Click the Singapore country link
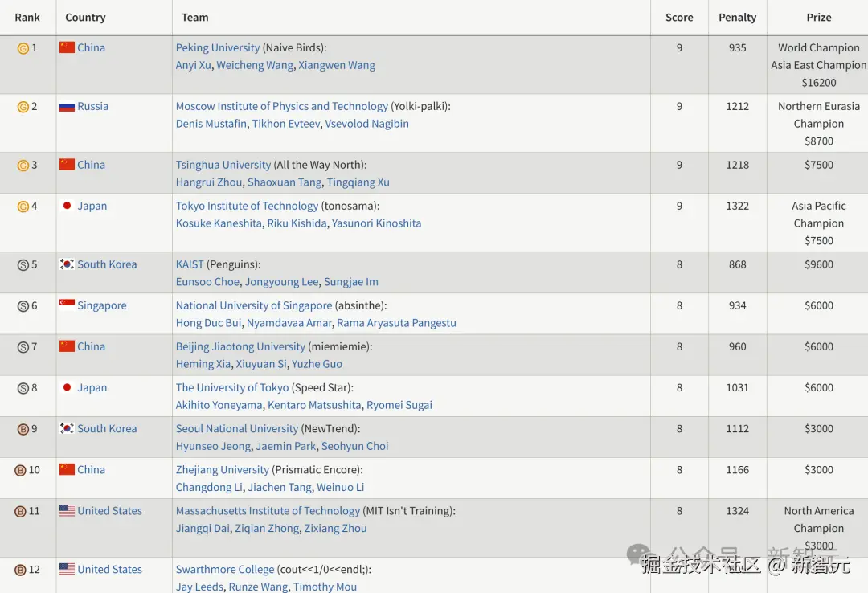Screen dimensions: 868x593 (x=102, y=305)
